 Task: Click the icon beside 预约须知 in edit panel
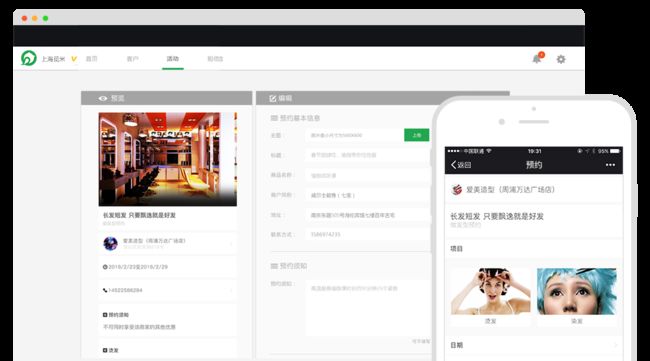(274, 266)
